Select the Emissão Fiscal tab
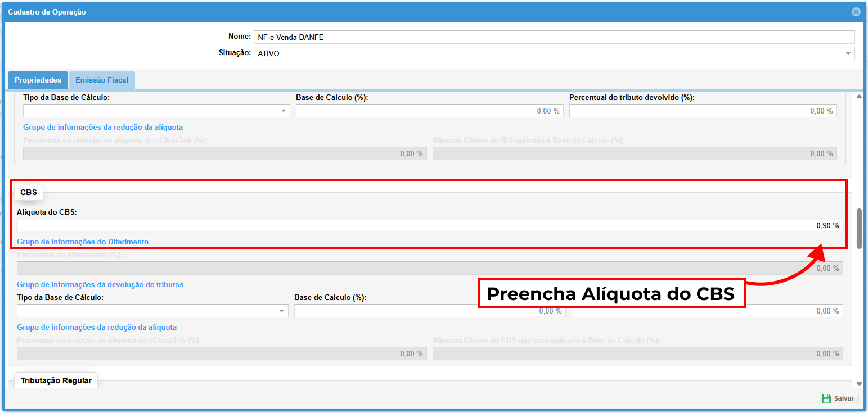Image resolution: width=868 pixels, height=413 pixels. coord(102,80)
